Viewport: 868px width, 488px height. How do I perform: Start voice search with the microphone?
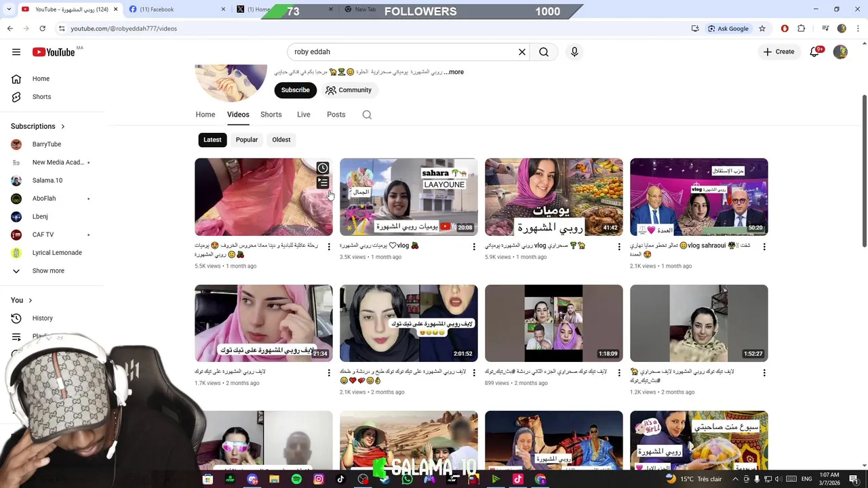click(574, 52)
